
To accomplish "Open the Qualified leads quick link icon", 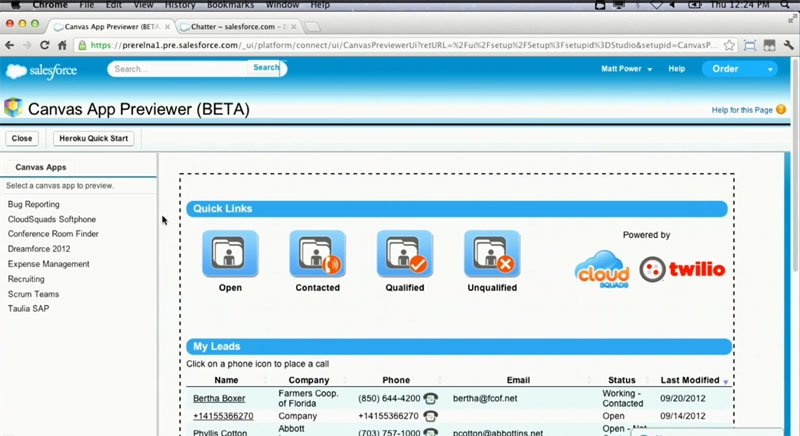I will coord(405,253).
